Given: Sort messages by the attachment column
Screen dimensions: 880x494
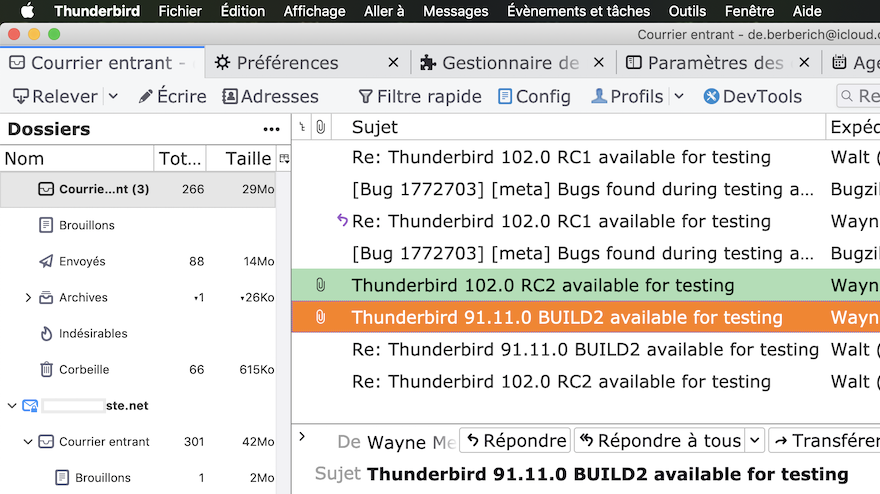Looking at the screenshot, I should coord(320,127).
